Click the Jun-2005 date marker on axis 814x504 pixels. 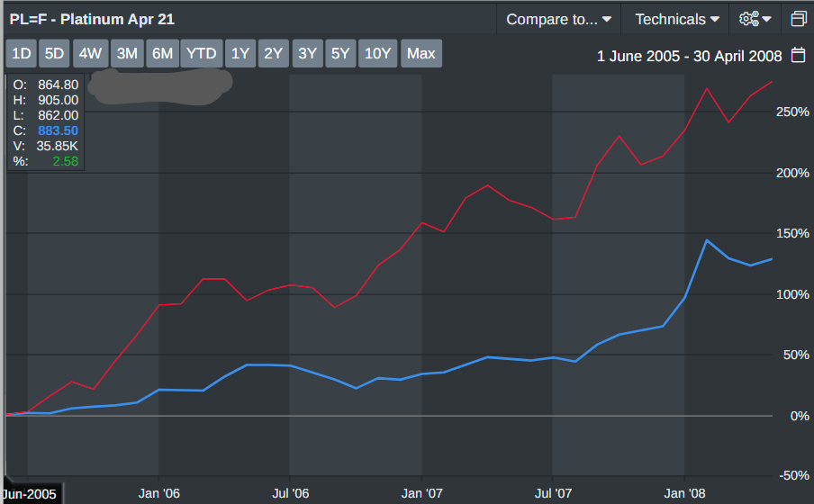click(30, 494)
